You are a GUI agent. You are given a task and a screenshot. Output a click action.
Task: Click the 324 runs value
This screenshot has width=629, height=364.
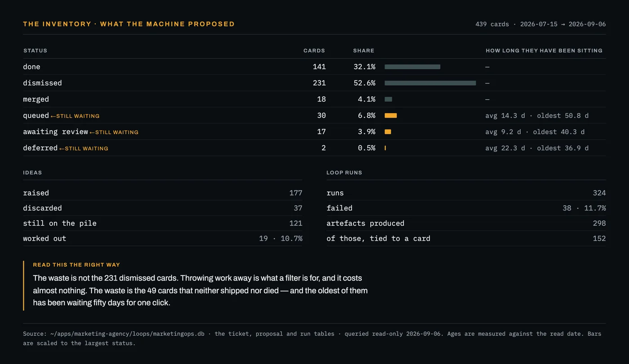tap(599, 193)
